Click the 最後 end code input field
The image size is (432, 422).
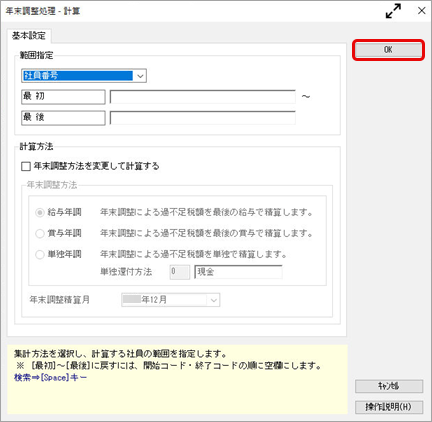coord(203,118)
